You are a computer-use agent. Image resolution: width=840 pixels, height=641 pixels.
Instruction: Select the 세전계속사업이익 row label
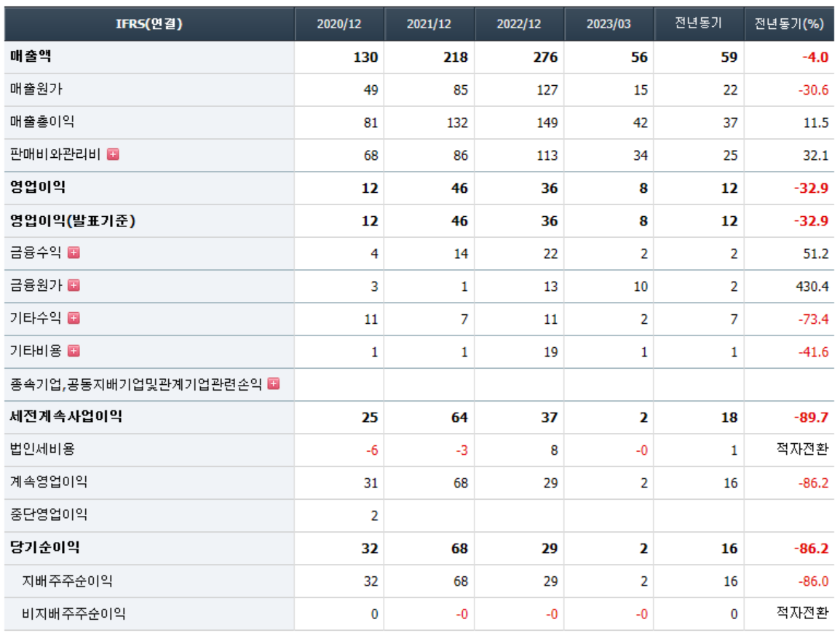[66, 416]
